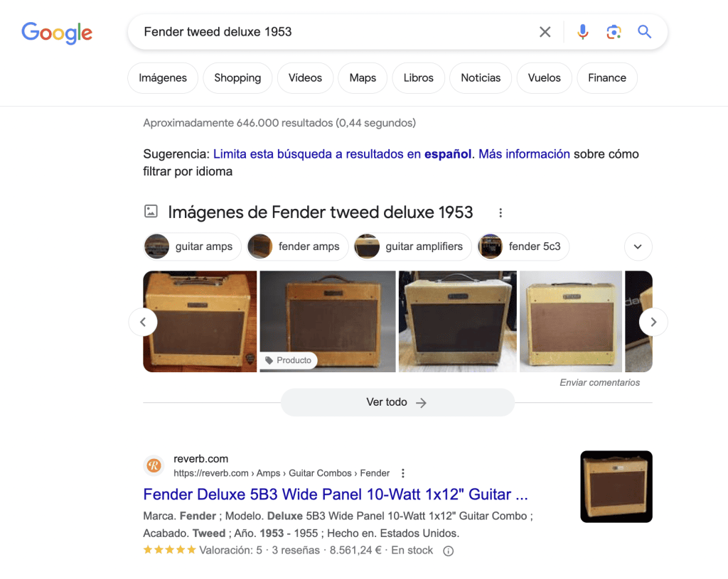The height and width of the screenshot is (579, 728).
Task: Click the Google logo
Action: click(x=57, y=32)
